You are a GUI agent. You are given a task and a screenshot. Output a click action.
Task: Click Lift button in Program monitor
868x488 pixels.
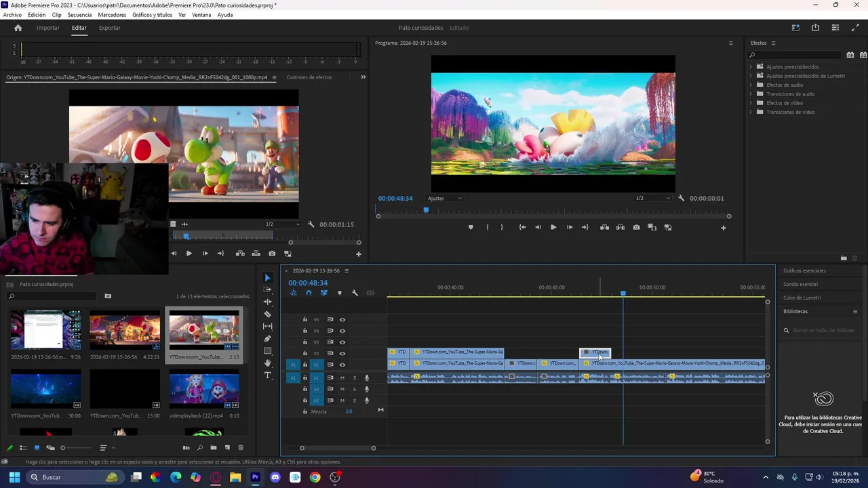pos(604,228)
